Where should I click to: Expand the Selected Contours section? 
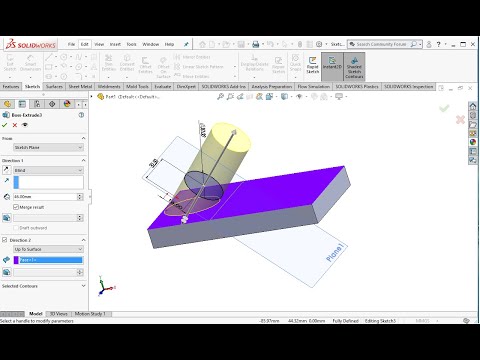(83, 286)
